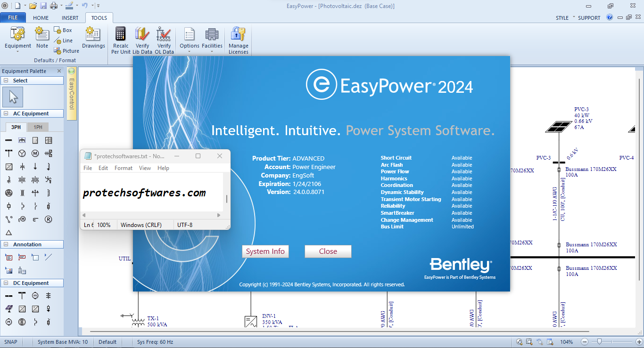The height and width of the screenshot is (348, 644).
Task: Collapse the DC Equipment section
Action: pos(6,283)
